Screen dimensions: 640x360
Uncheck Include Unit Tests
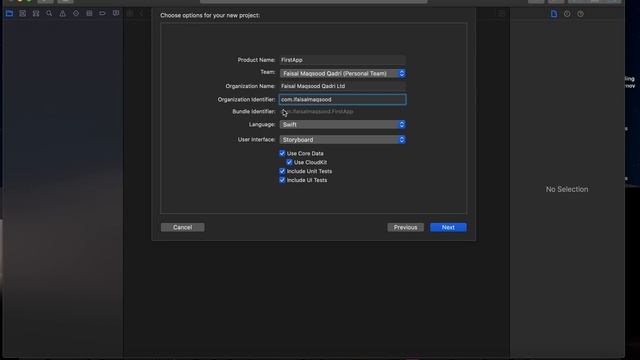282,171
